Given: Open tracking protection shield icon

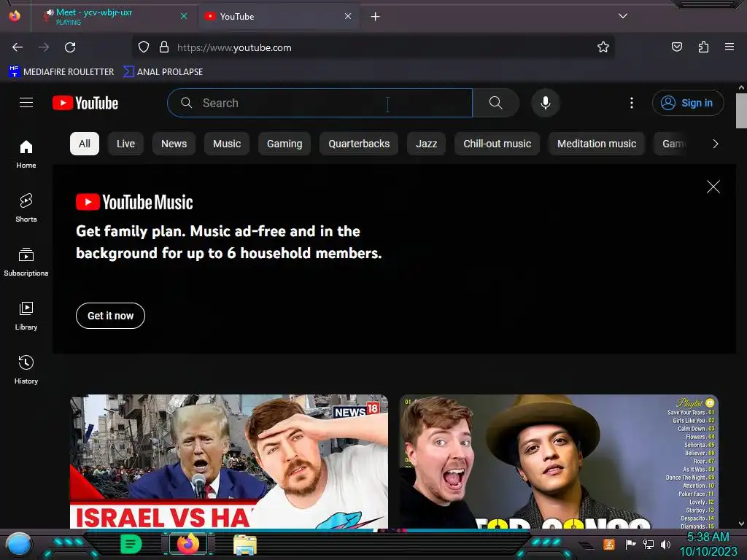Looking at the screenshot, I should tap(144, 47).
